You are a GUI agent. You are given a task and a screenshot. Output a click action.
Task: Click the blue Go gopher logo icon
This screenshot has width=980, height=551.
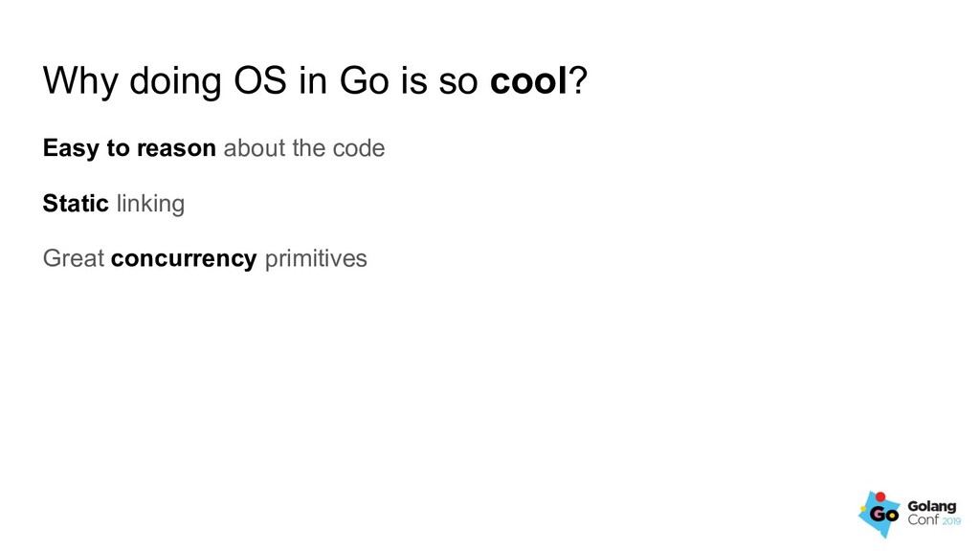(x=880, y=514)
